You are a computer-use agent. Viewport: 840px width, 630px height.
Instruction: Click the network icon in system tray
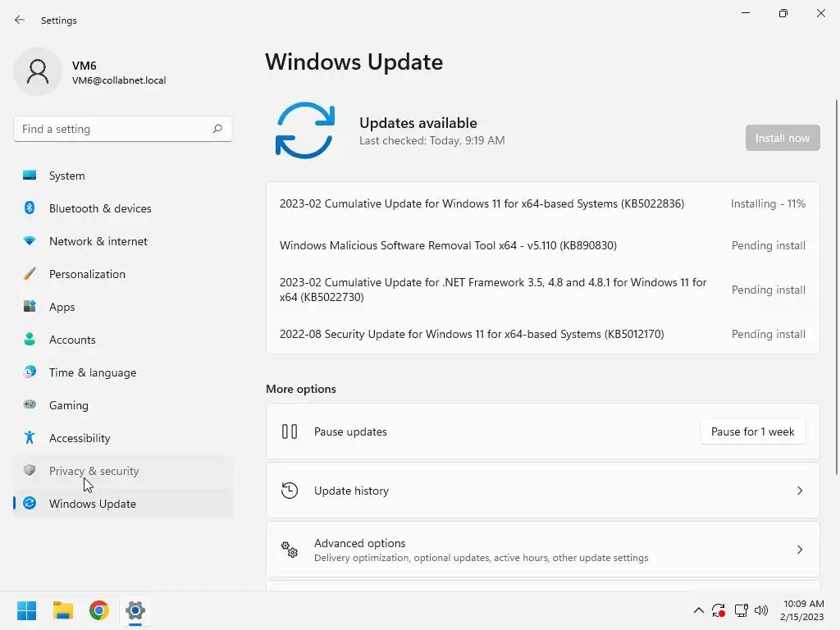coord(741,610)
